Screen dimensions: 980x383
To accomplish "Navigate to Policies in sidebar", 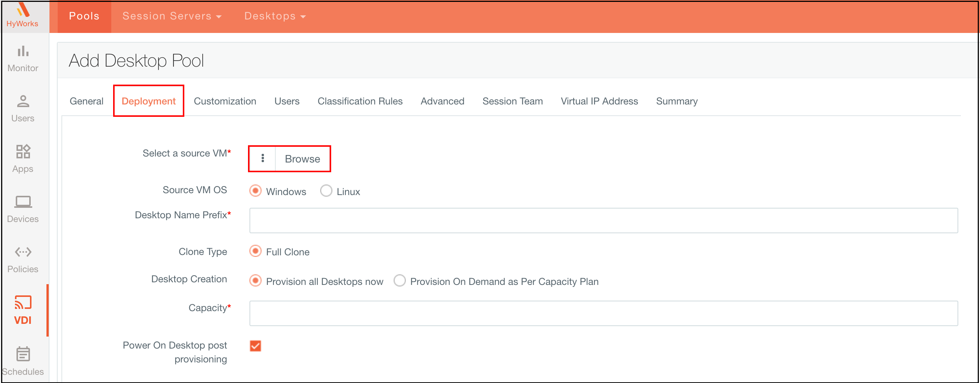I will tap(23, 260).
